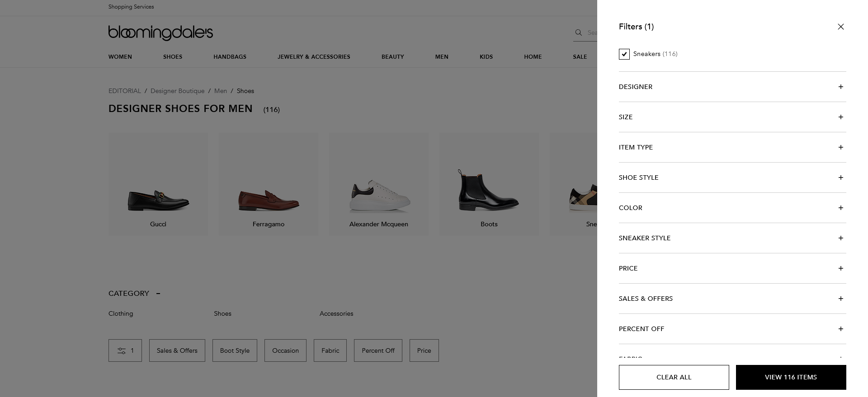
Task: Open the Shoes menu in navigation
Action: click(x=173, y=57)
